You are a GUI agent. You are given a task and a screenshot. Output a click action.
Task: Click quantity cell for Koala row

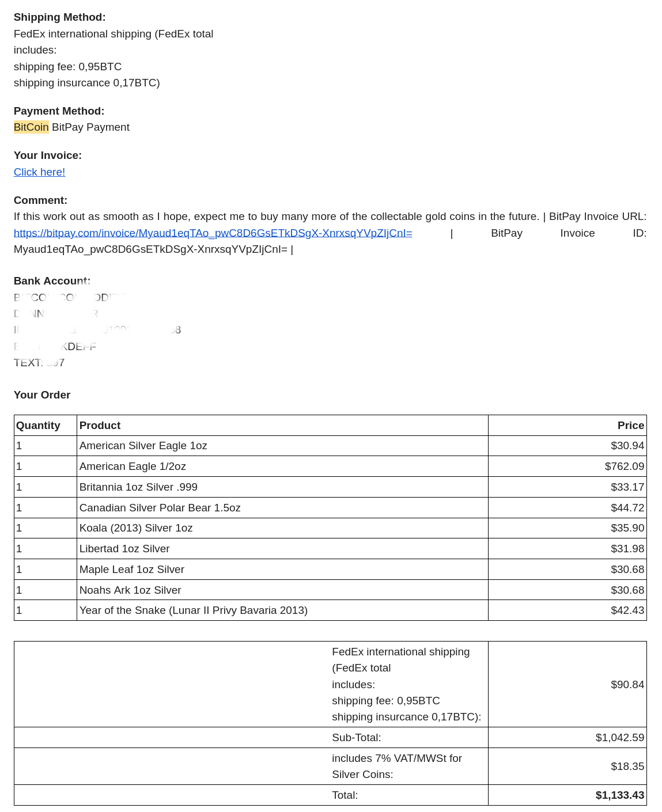pyautogui.click(x=46, y=528)
